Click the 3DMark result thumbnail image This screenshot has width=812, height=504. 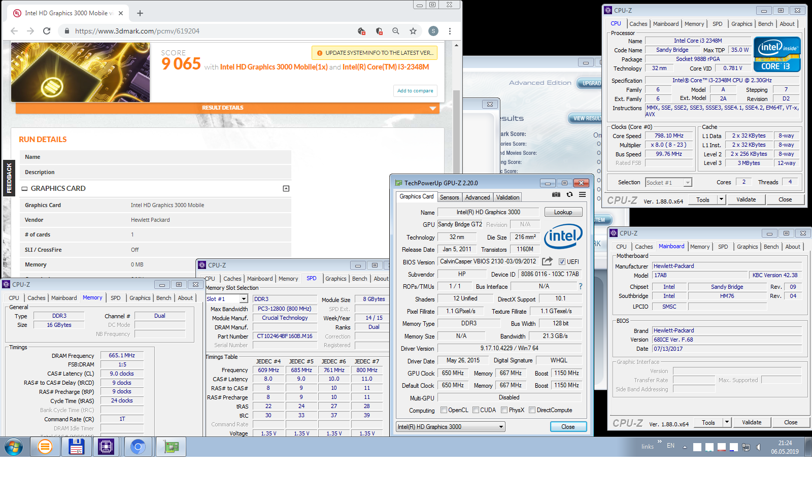point(81,72)
